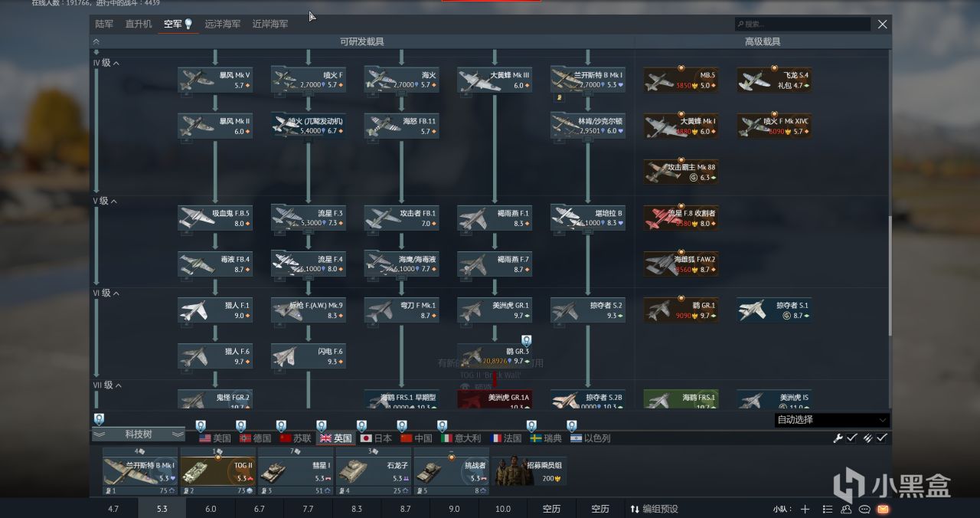Click the squad add plus icon
The image size is (980, 518).
coord(805,509)
